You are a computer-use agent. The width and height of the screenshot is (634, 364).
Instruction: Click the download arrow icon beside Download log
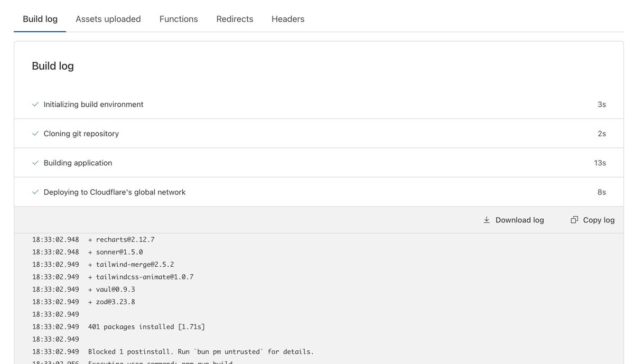[487, 220]
